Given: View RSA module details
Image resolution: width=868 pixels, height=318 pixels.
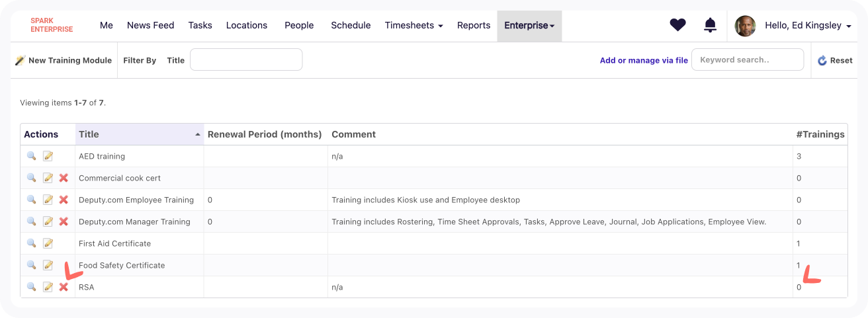Looking at the screenshot, I should click(x=31, y=287).
